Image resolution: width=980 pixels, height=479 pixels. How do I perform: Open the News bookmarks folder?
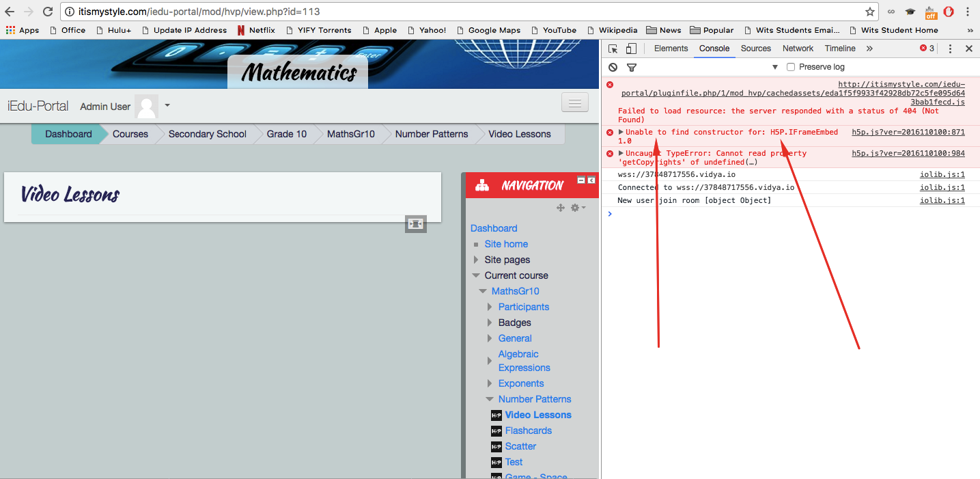click(663, 30)
